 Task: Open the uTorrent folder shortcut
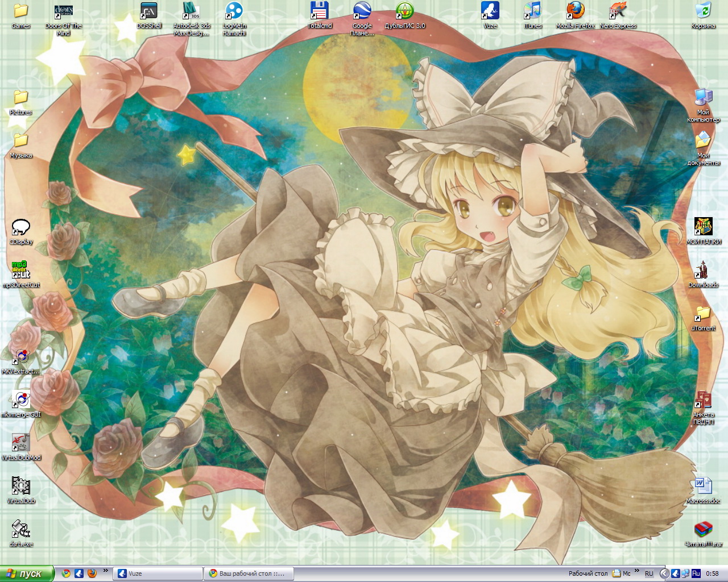(704, 318)
